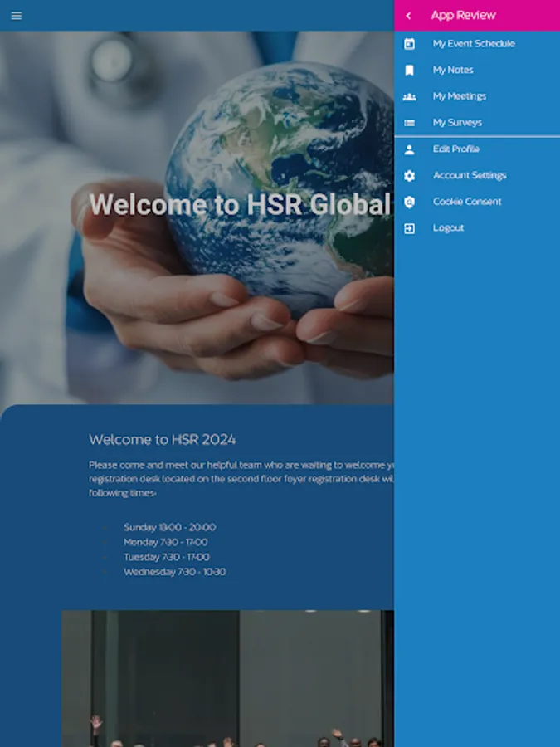Click the gear icon for Account Settings
This screenshot has width=560, height=747.
pyautogui.click(x=409, y=176)
